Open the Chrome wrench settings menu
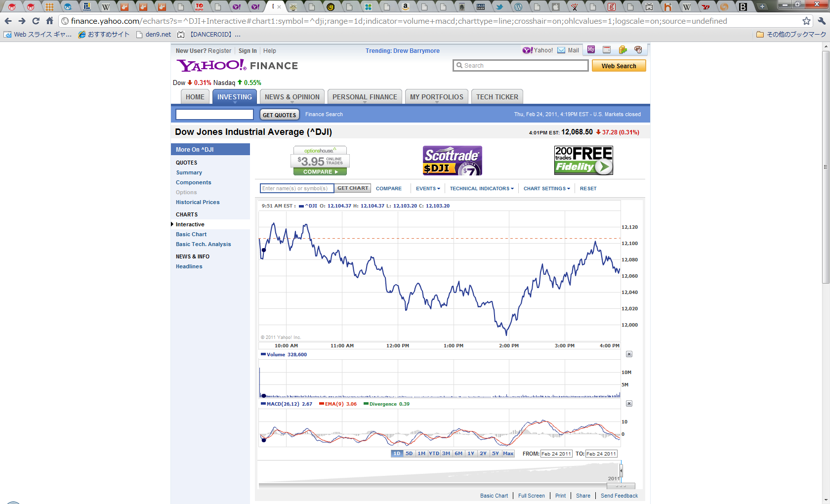This screenshot has width=830, height=504. coord(822,21)
